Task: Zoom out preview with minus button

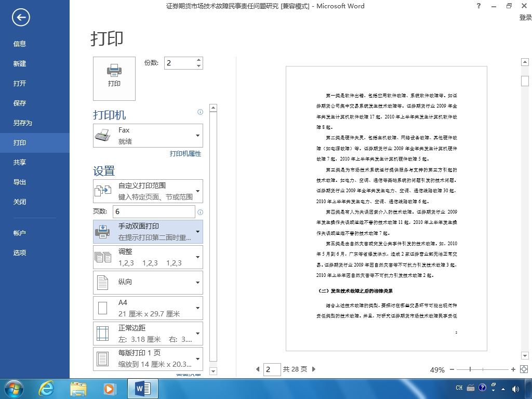Action: tap(452, 369)
